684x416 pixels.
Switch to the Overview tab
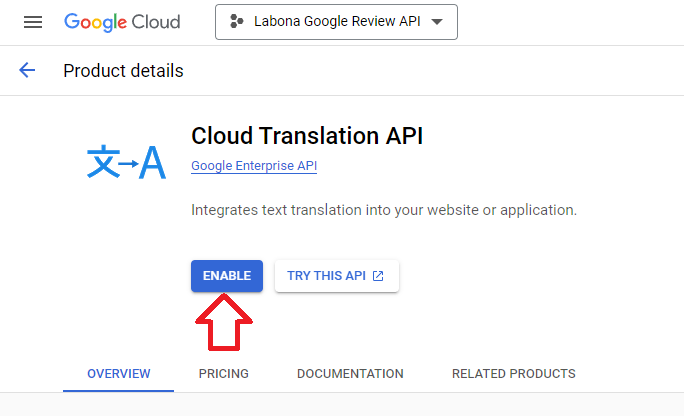point(119,374)
